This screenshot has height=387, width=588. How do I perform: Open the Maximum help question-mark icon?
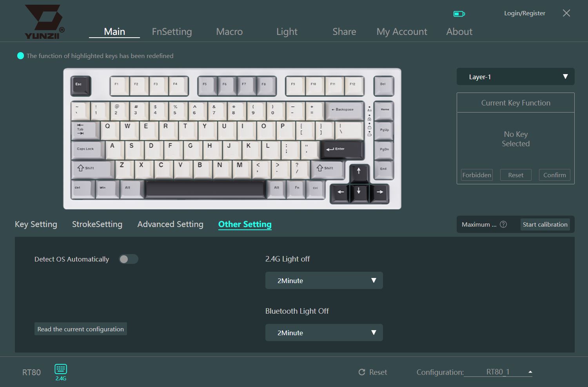click(503, 224)
